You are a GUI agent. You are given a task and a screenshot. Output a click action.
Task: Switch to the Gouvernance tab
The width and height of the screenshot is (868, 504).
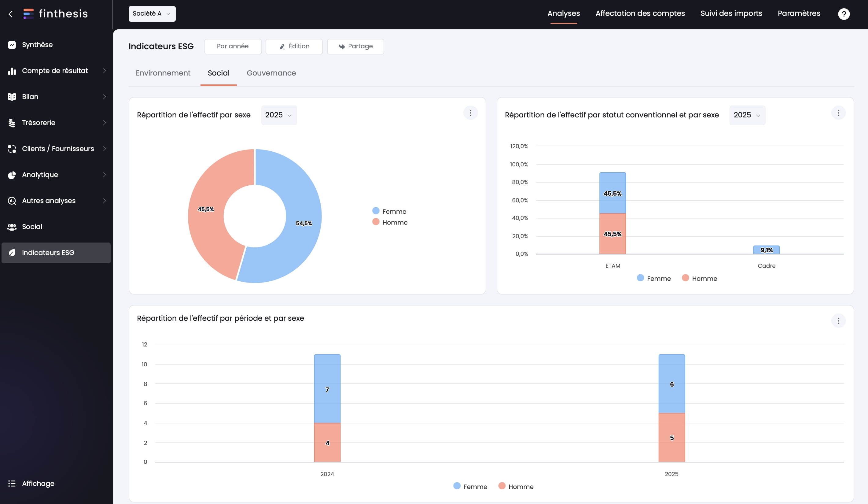(271, 73)
